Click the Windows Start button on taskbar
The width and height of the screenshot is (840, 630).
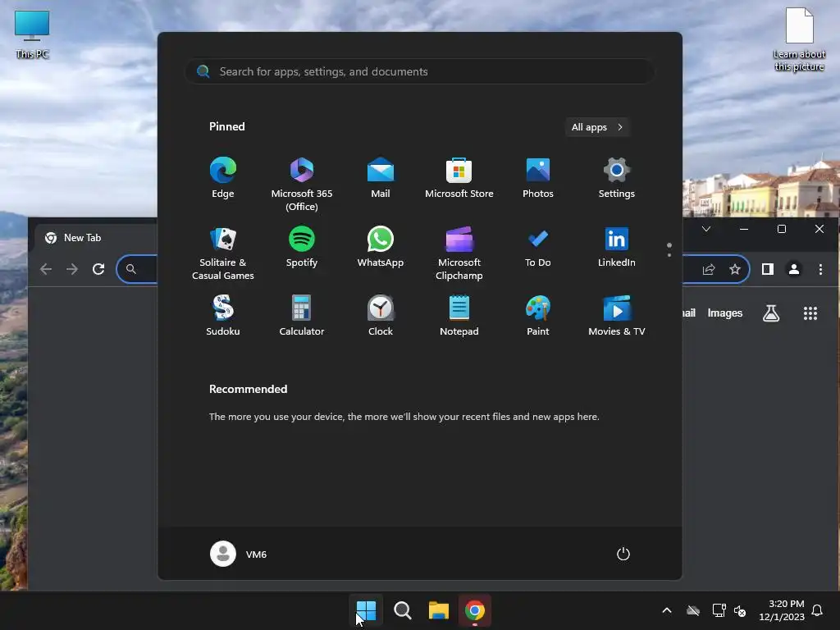point(367,610)
